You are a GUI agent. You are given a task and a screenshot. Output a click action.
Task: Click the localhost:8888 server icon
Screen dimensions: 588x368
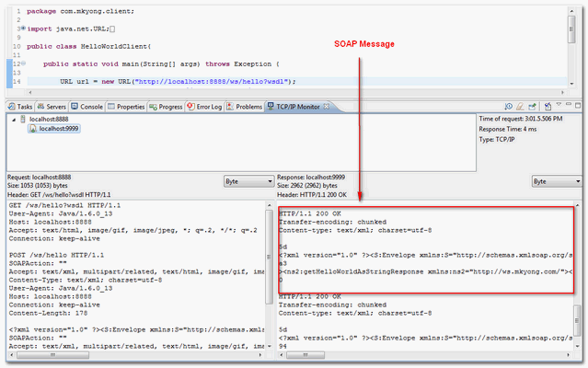pos(23,120)
